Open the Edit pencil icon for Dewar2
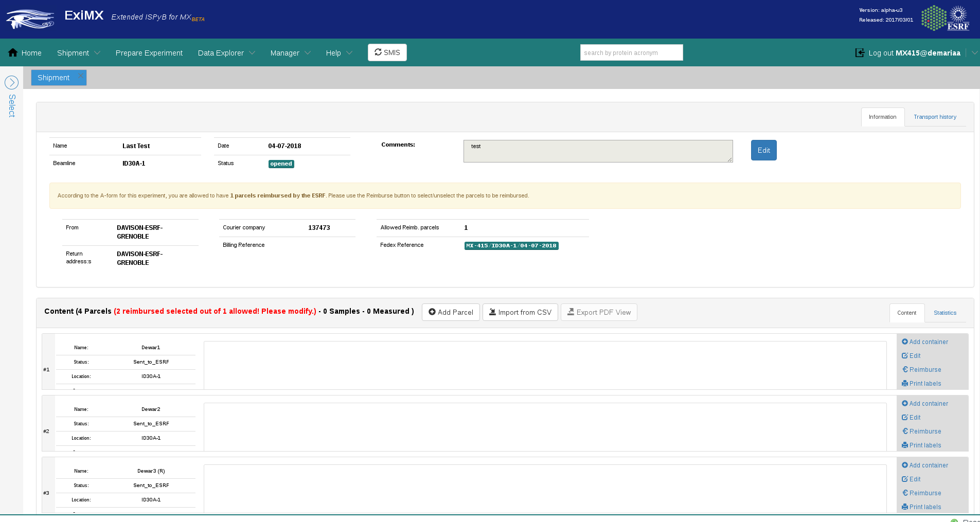 coord(904,417)
